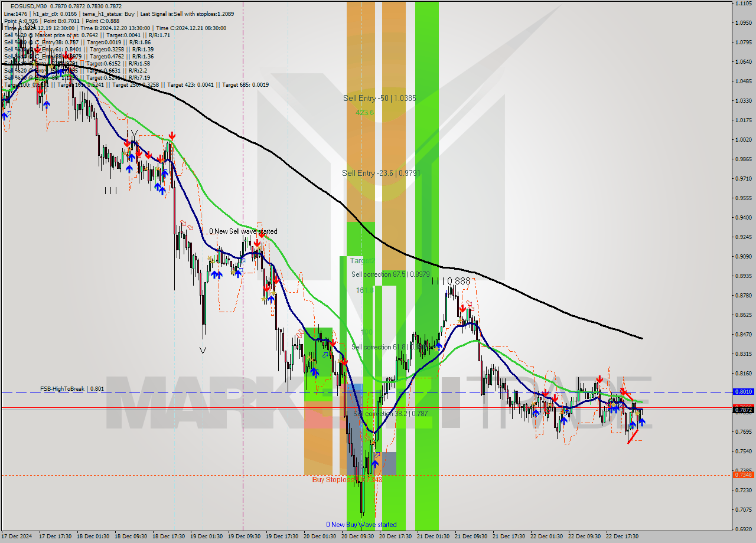The width and height of the screenshot is (756, 543).
Task: Click the 18 Dec 09:30 time axis label
Action: tap(131, 537)
